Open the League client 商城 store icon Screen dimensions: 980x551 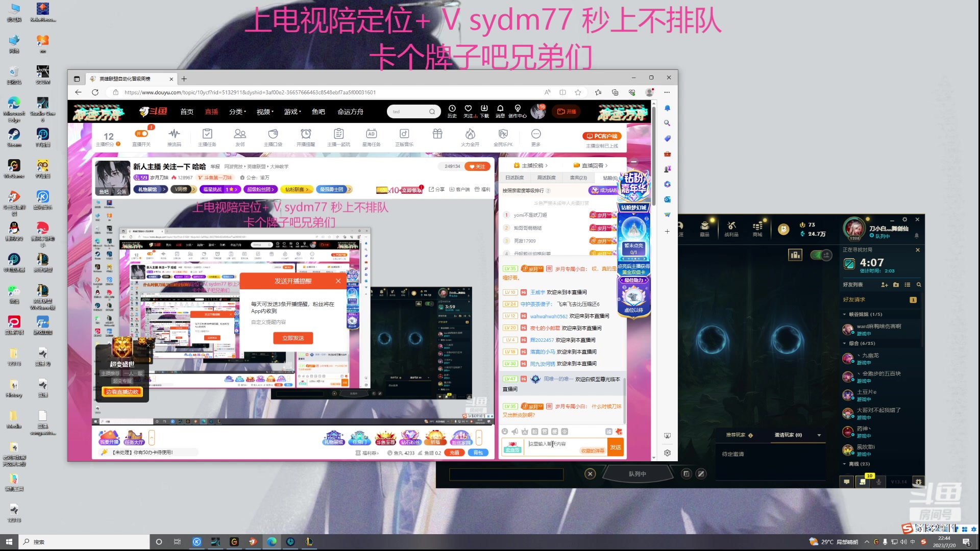click(757, 229)
